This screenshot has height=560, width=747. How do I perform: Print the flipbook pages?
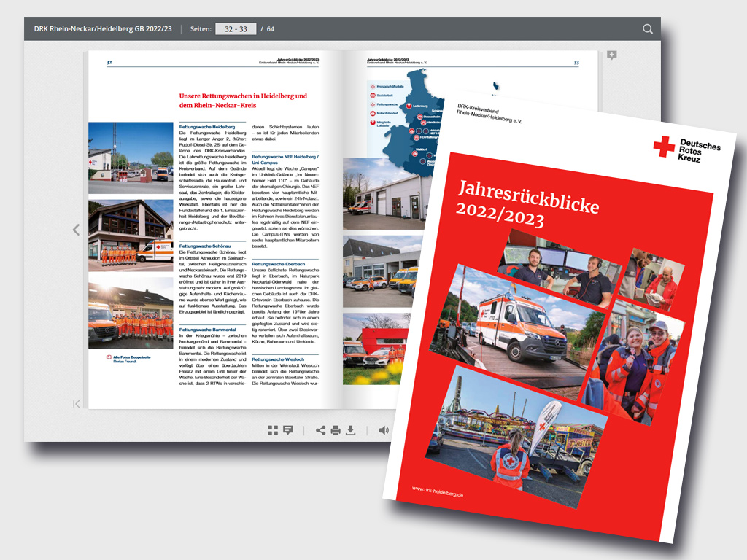336,430
